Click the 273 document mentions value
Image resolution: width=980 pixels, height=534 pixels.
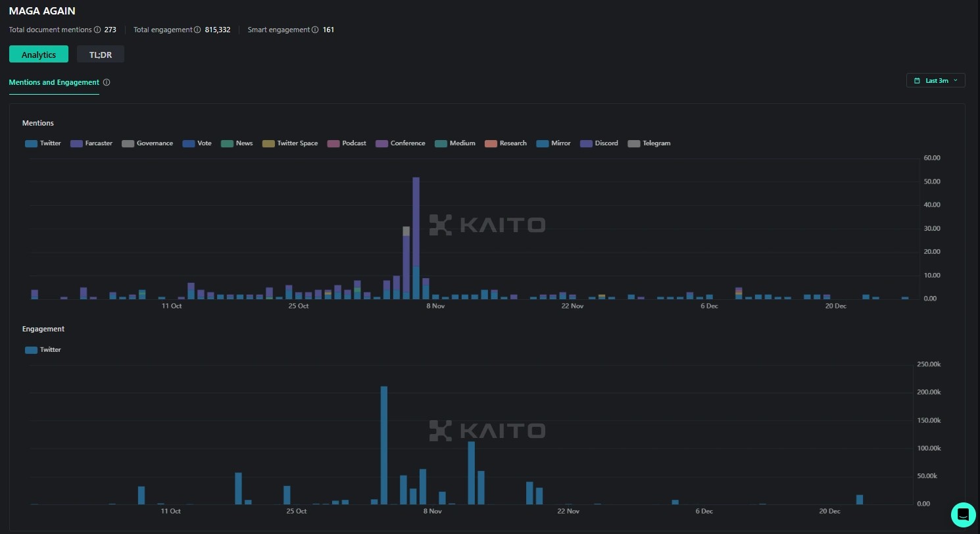(x=110, y=30)
